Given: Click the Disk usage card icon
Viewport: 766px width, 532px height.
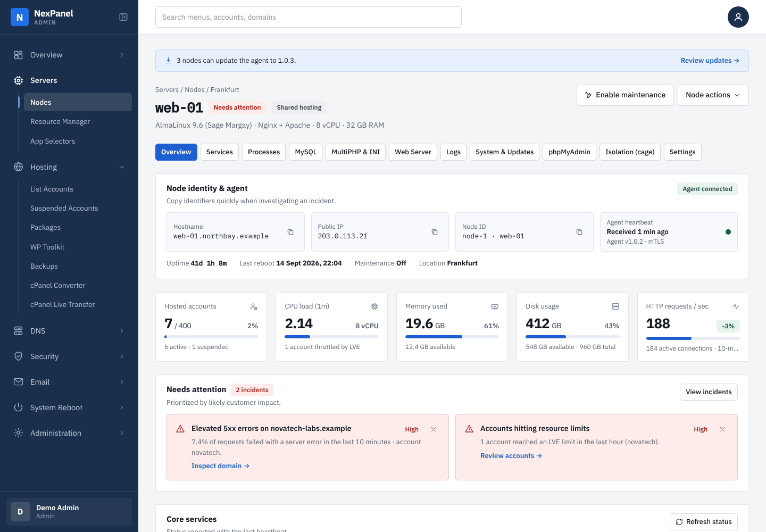Looking at the screenshot, I should click(615, 306).
